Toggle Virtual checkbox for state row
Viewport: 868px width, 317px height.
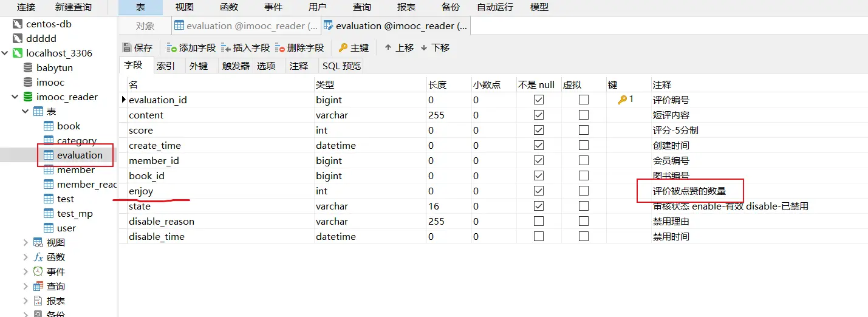[x=583, y=206]
